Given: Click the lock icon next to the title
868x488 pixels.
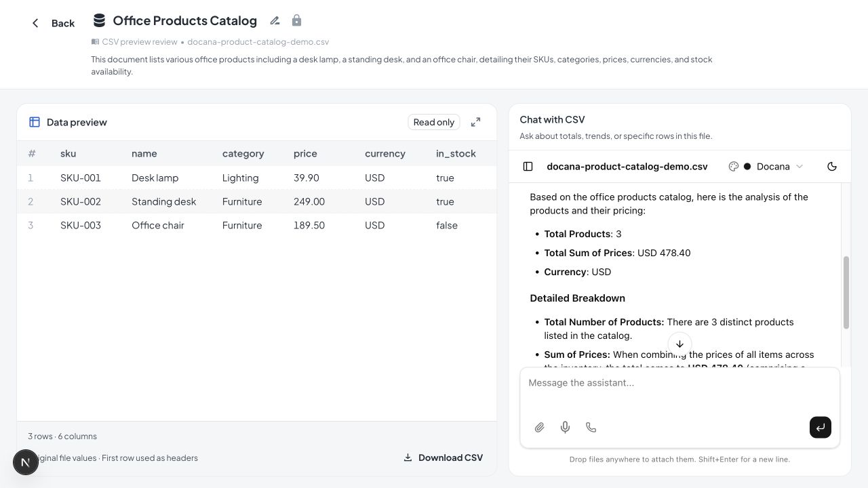Looking at the screenshot, I should [296, 20].
